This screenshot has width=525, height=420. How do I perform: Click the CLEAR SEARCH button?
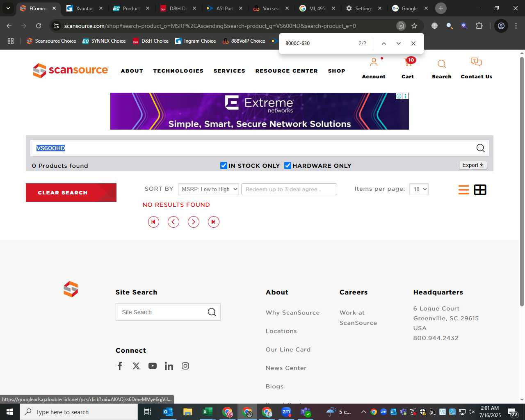coord(71,193)
